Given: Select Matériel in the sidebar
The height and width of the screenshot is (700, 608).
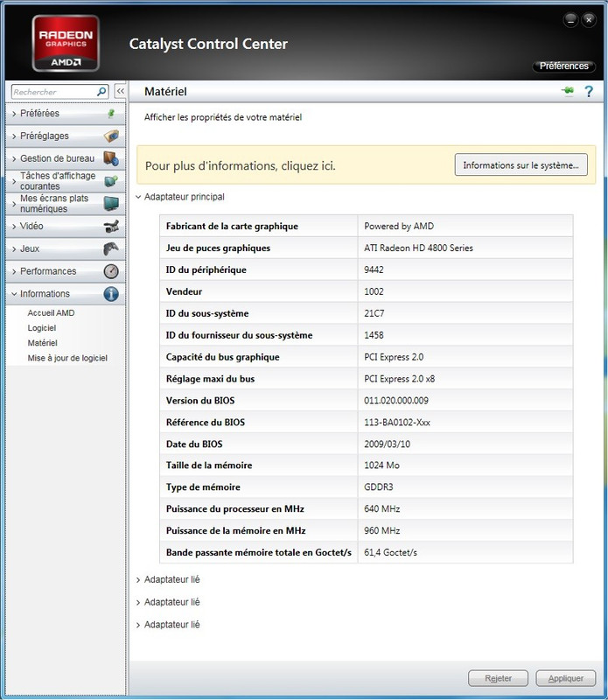Looking at the screenshot, I should [x=42, y=343].
